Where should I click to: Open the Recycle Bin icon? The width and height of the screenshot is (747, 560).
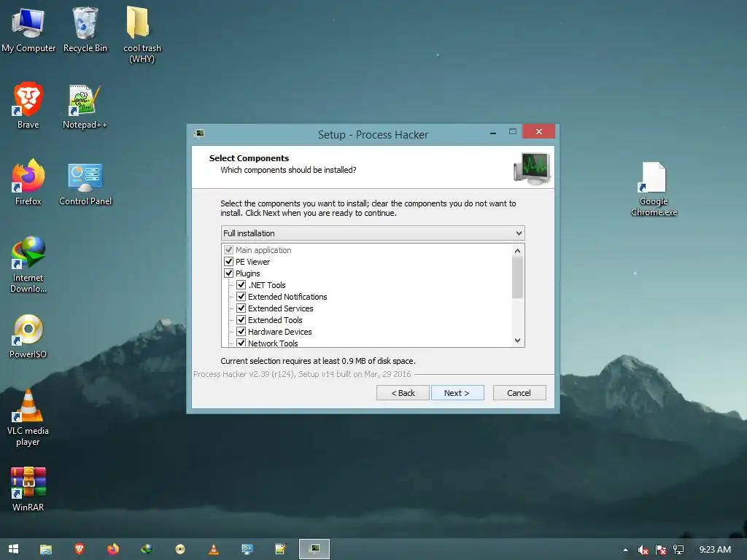tap(85, 29)
